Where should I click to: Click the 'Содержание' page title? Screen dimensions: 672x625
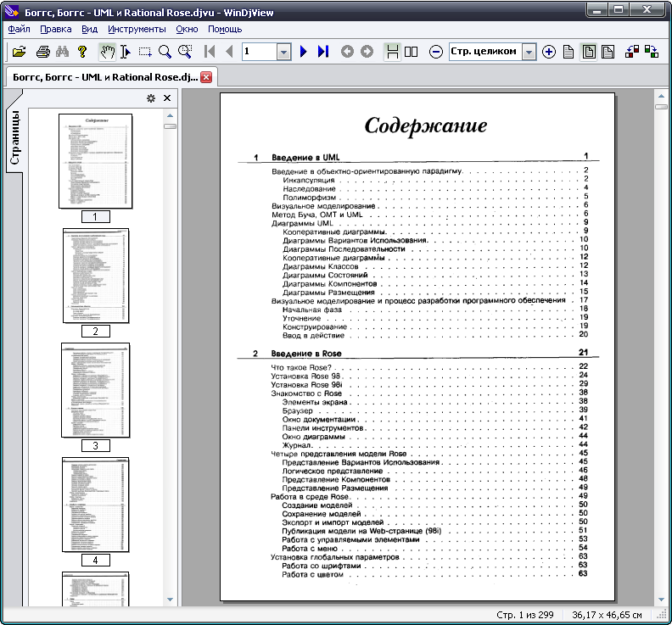426,126
